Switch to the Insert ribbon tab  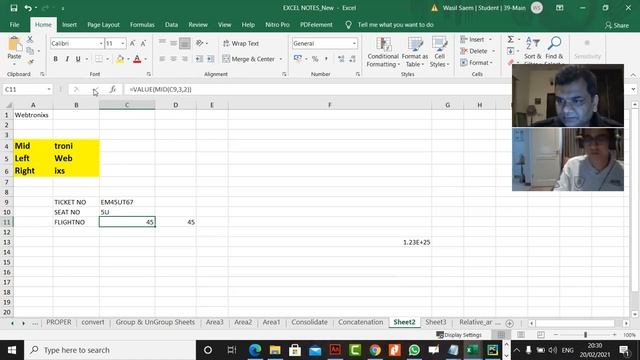69,24
